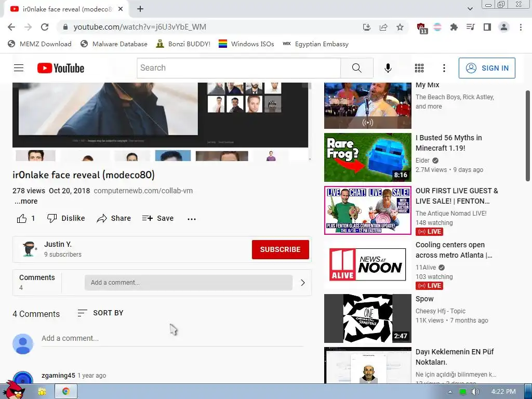Open Chrome profile avatar
Viewport: 532px width, 399px height.
(x=504, y=27)
